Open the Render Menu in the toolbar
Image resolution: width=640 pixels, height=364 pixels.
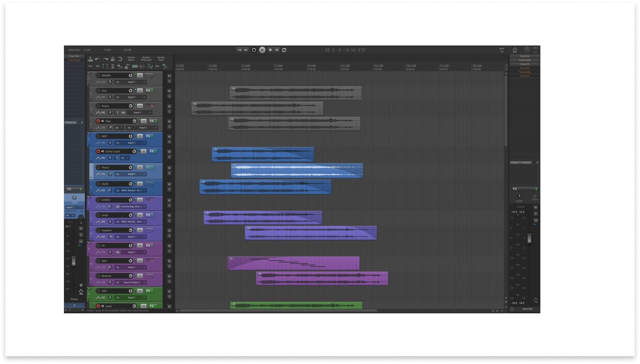pyautogui.click(x=131, y=59)
